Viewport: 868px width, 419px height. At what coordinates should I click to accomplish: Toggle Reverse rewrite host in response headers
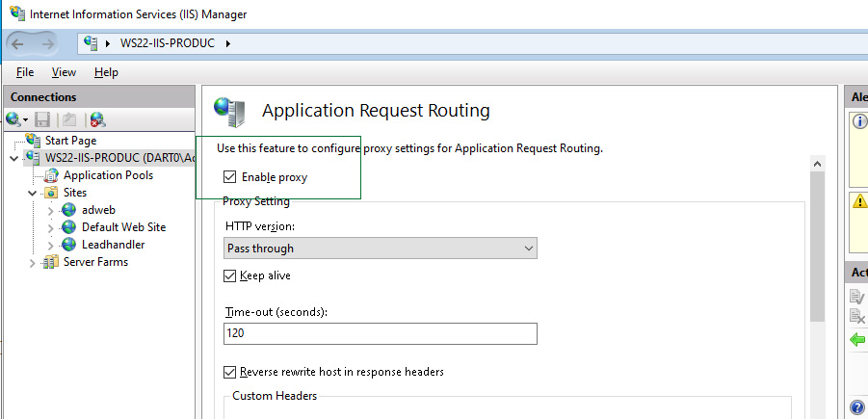point(229,372)
